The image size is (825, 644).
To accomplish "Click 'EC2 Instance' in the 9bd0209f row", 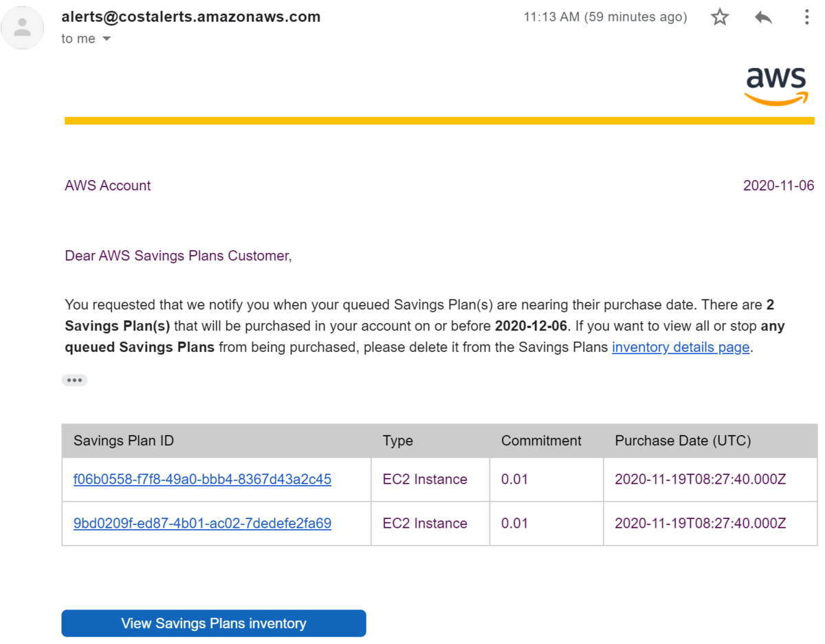I will coord(425,523).
